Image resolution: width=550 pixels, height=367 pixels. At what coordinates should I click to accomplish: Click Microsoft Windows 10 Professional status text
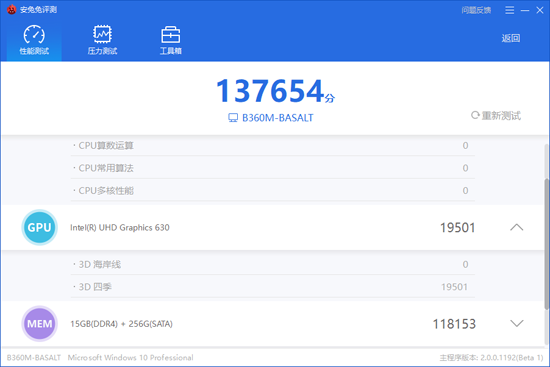[x=130, y=358]
